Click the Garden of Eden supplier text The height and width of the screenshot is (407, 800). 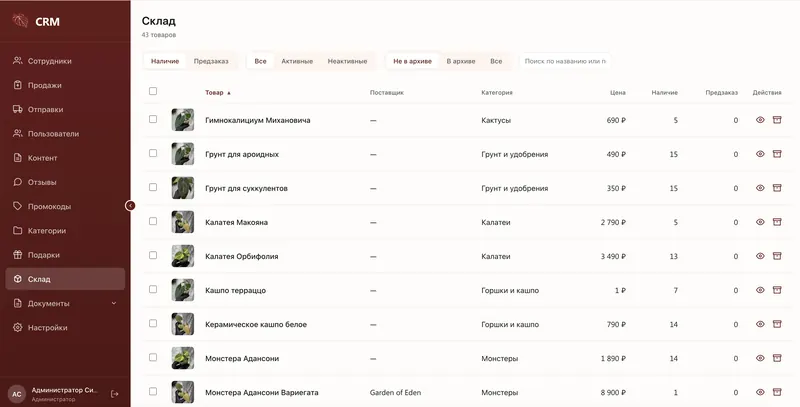pos(395,392)
